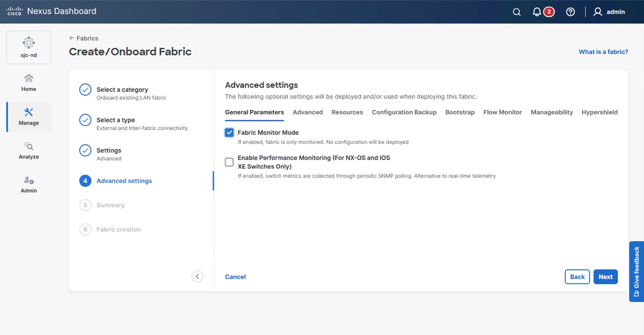The width and height of the screenshot is (644, 335).
Task: Go to Home in sidebar
Action: (x=29, y=83)
